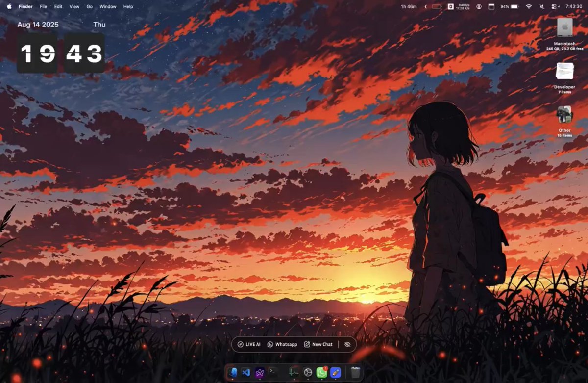
Task: Launch Visual Studio Code from Dock
Action: (246, 372)
